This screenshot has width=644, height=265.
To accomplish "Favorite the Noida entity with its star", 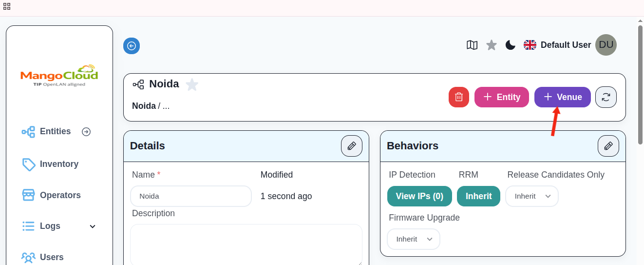I will (x=192, y=84).
